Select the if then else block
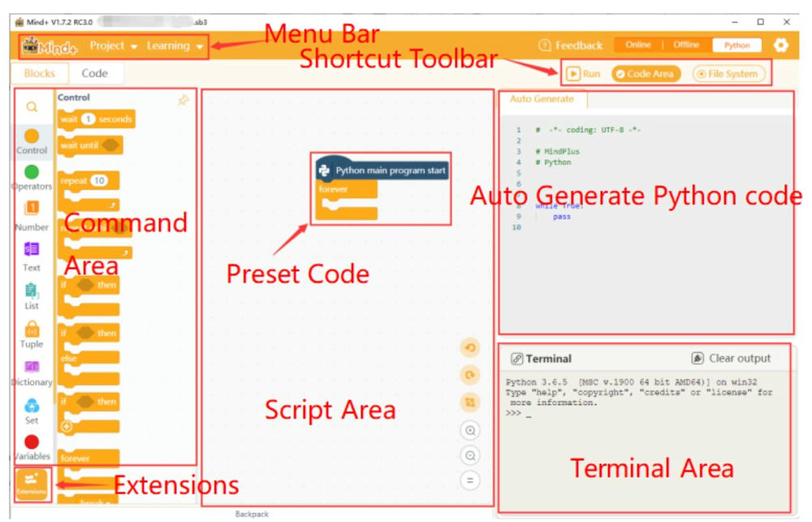Image resolution: width=812 pixels, height=522 pixels. (x=89, y=356)
